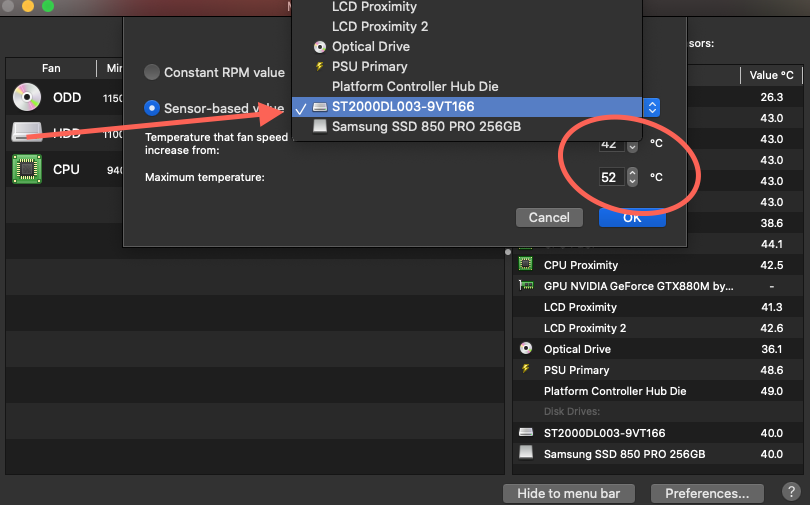Screen dimensions: 810x505
Task: Select the ODD fan row label
Action: [x=67, y=97]
